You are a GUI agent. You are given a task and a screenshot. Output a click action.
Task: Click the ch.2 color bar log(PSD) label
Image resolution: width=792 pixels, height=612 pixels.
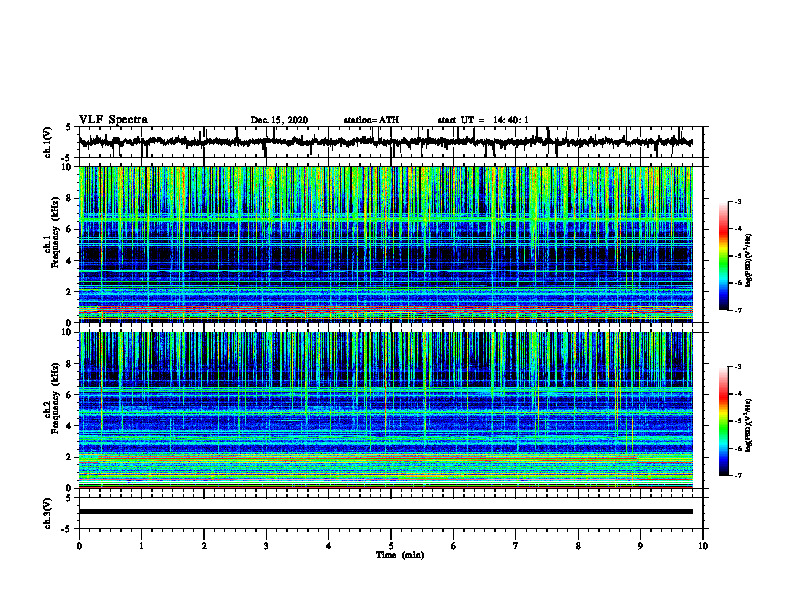point(749,426)
